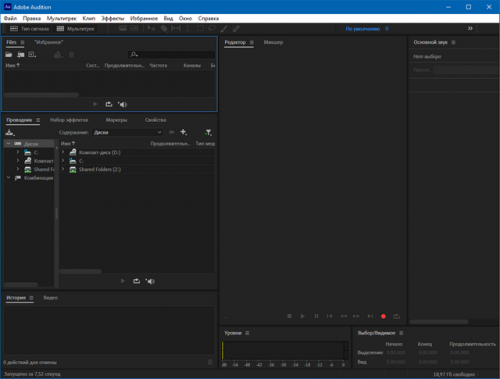Click the red Record button

coord(383,316)
